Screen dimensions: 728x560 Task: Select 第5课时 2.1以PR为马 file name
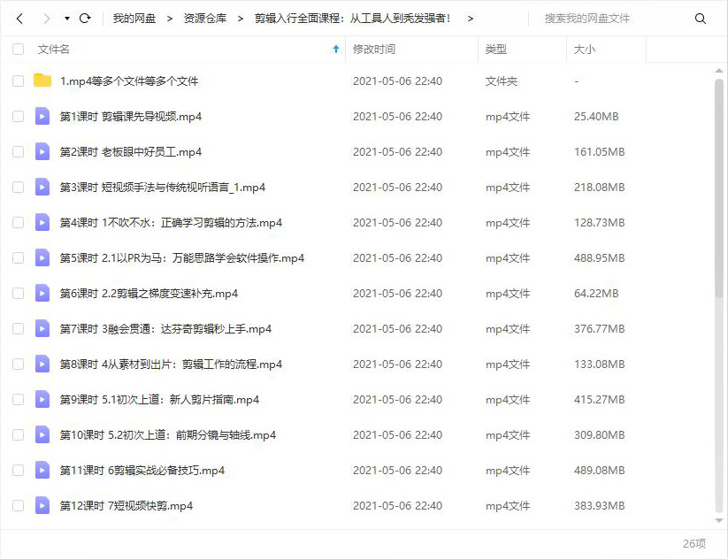[x=182, y=258]
